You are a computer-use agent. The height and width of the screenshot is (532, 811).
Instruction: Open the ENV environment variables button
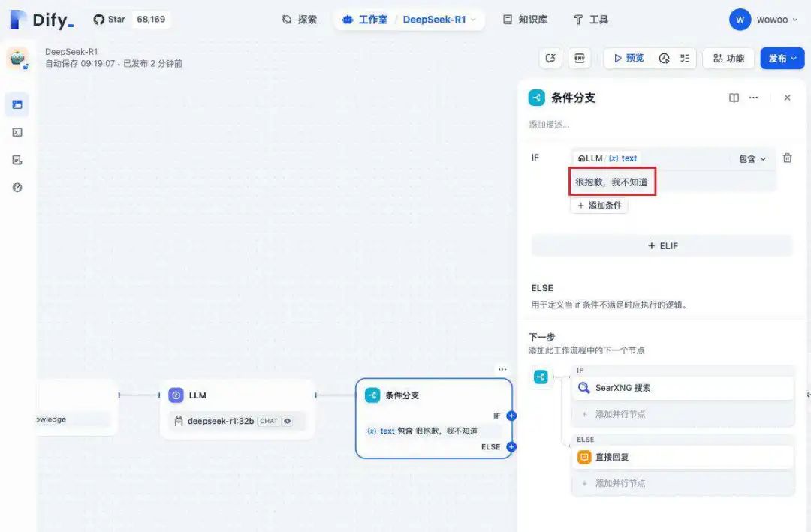tap(580, 58)
